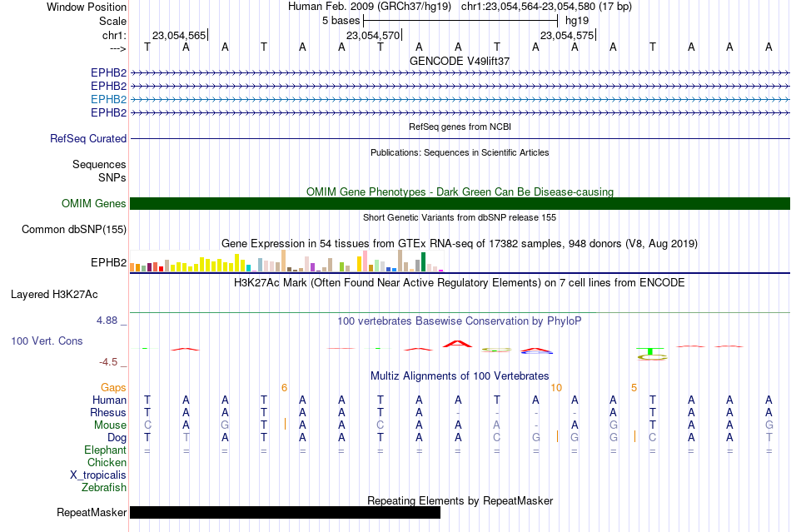Click the X_tropicalis alignment row label

click(x=98, y=475)
